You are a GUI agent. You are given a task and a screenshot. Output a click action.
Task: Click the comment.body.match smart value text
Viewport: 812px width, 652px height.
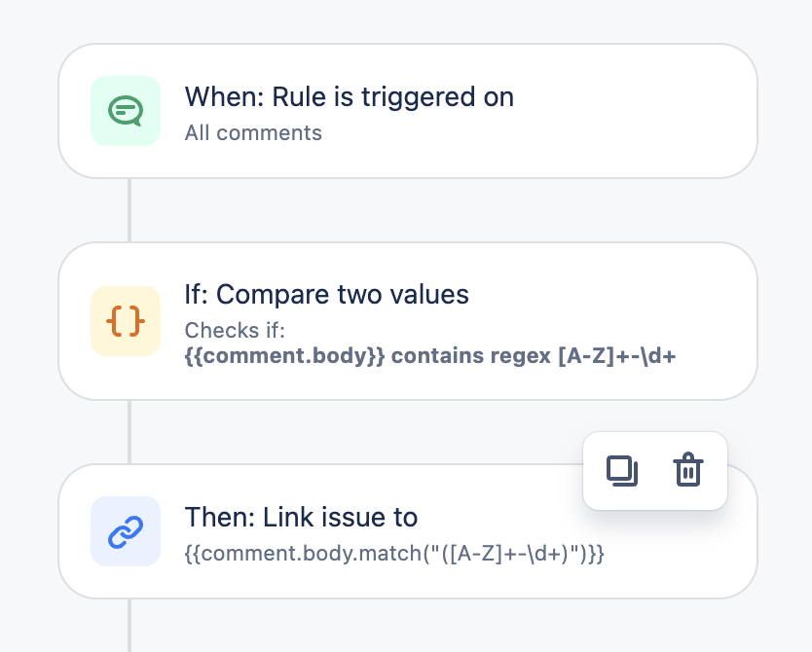click(x=393, y=553)
